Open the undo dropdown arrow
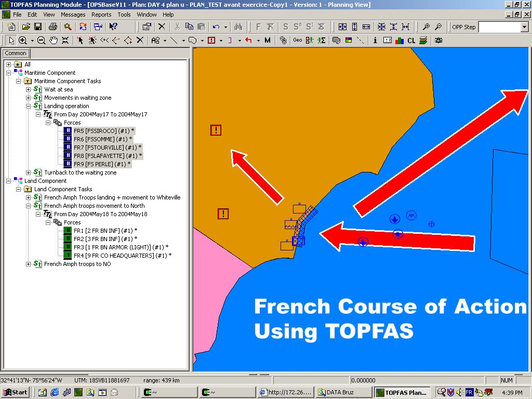Viewport: 532px width, 399px height. [x=225, y=27]
